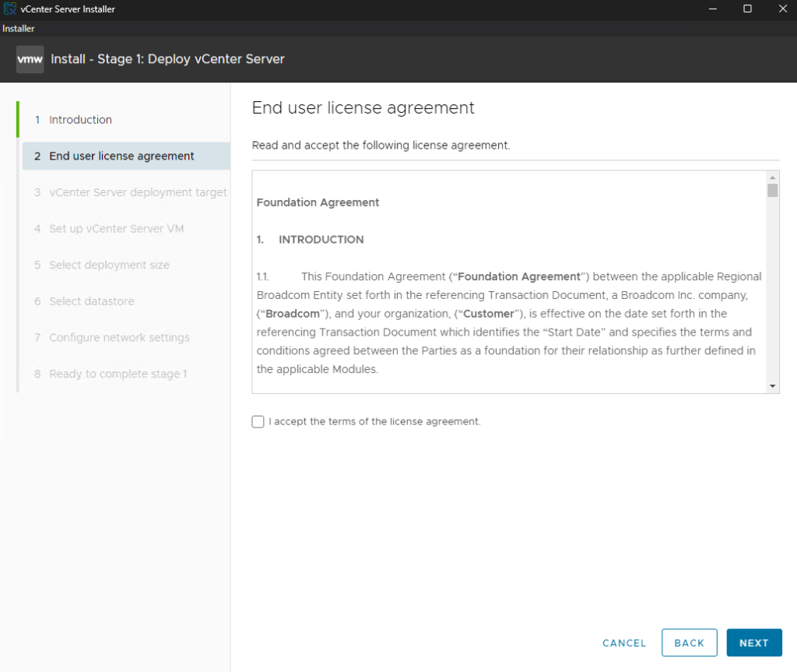Cancel the installation wizard
The width and height of the screenshot is (797, 672).
(624, 642)
